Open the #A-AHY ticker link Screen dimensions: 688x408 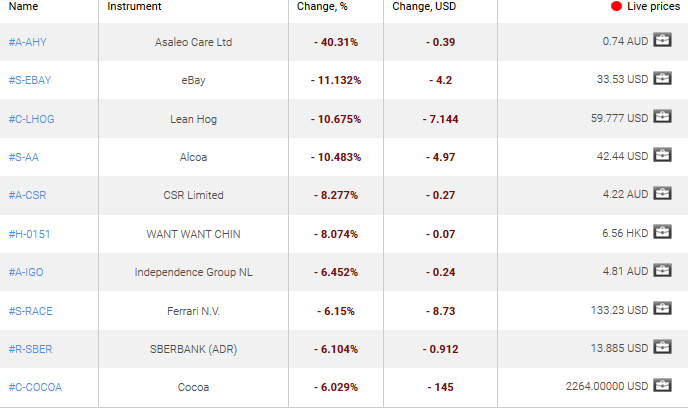[x=28, y=42]
